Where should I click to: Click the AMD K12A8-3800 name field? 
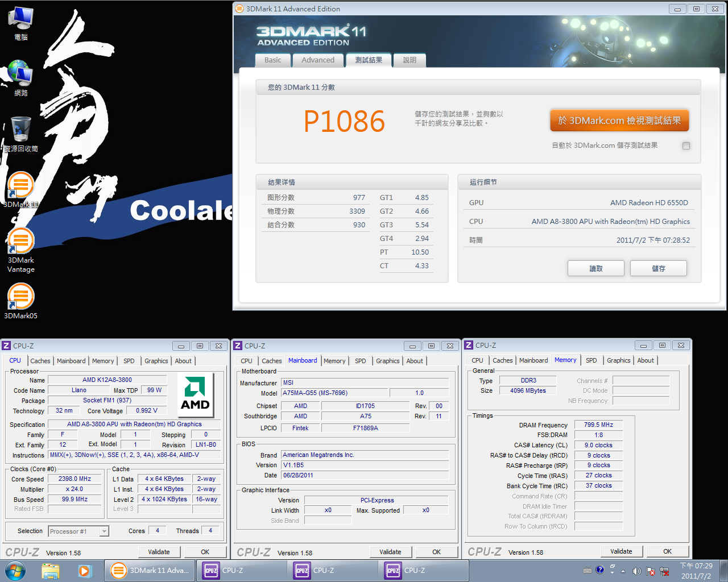107,380
